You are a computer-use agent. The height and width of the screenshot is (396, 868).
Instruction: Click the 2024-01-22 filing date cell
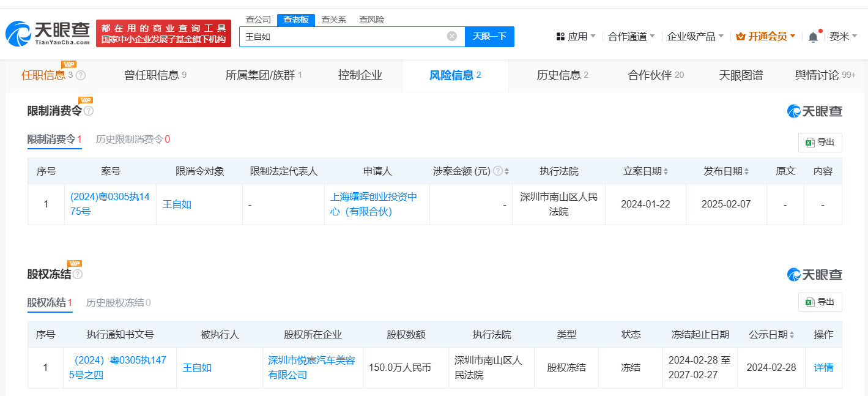(645, 204)
